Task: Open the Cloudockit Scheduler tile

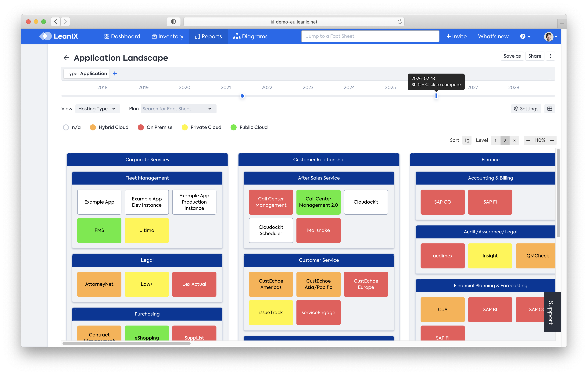Action: [x=271, y=230]
